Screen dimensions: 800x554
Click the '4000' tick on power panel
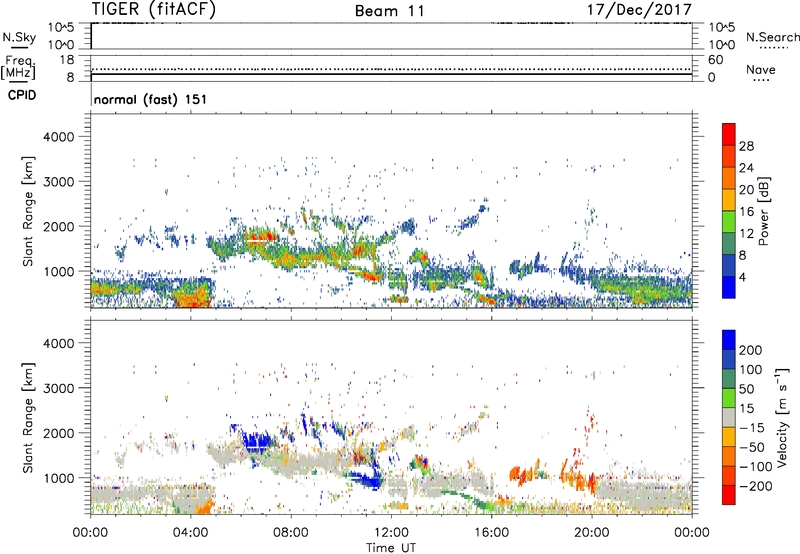coord(58,137)
